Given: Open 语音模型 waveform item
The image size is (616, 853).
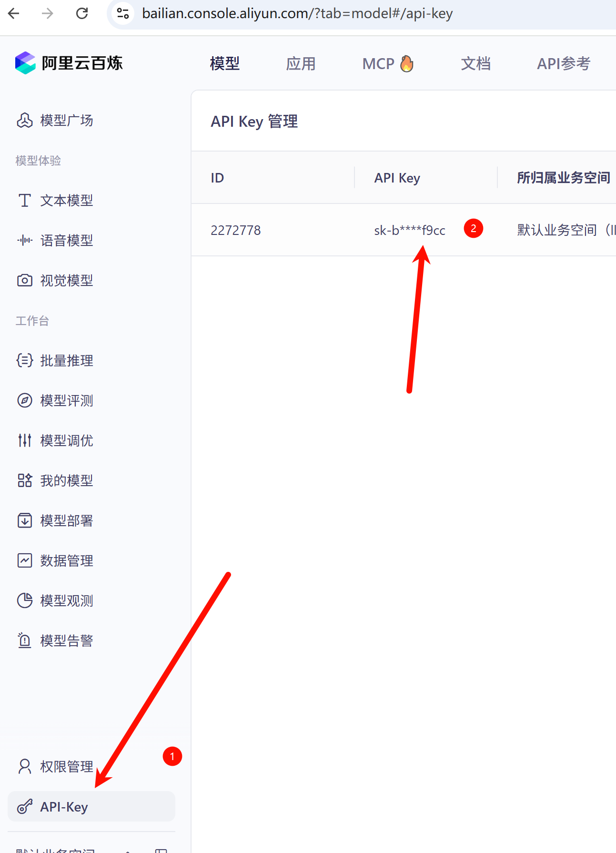Looking at the screenshot, I should pos(55,241).
